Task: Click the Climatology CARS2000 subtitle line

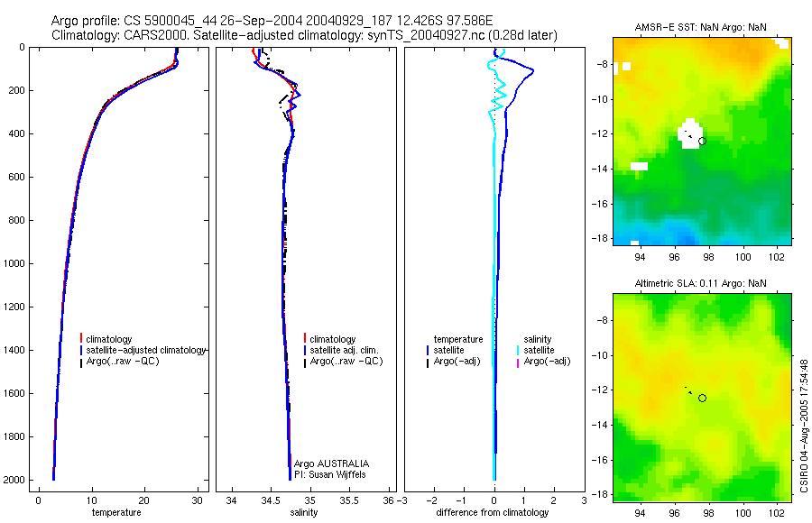Action: click(305, 35)
